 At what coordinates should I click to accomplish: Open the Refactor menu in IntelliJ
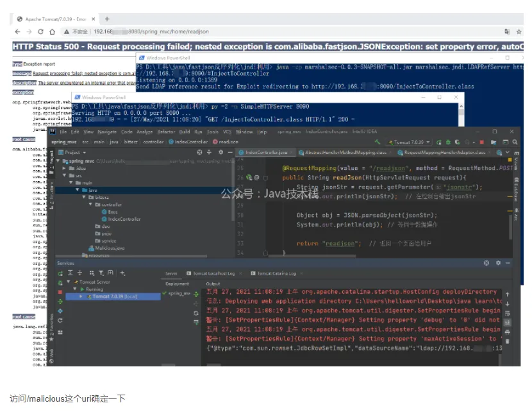click(165, 132)
